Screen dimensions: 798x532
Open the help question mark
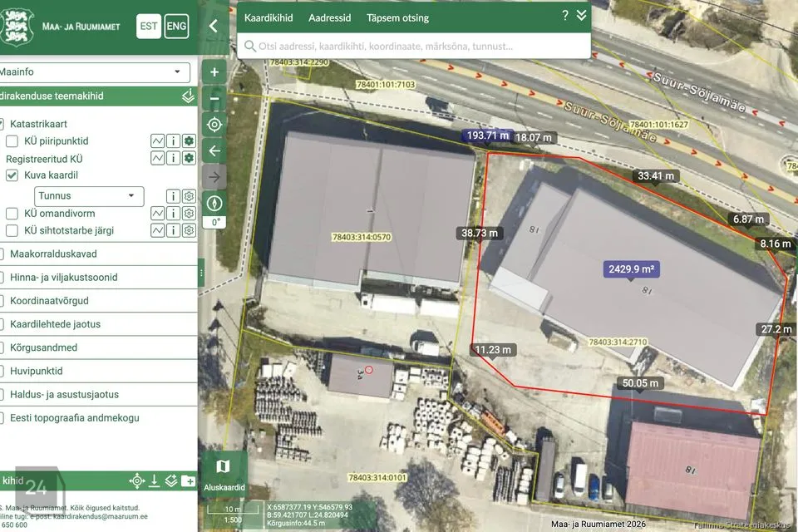(x=565, y=16)
